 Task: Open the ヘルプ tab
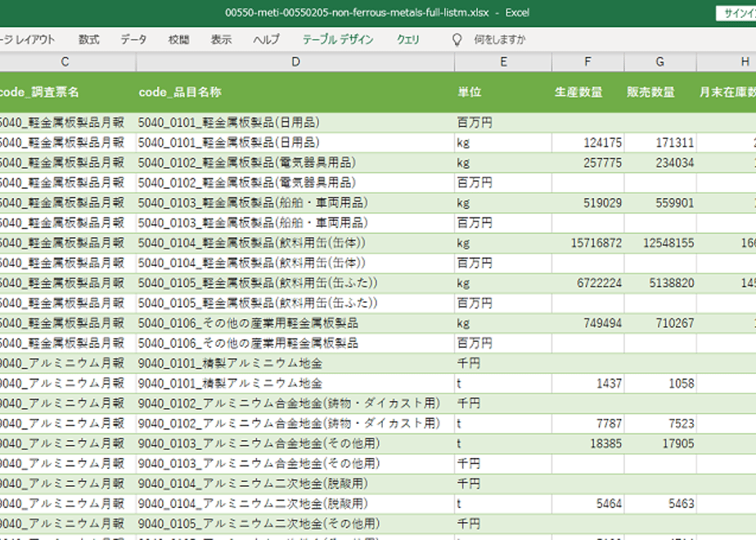tap(266, 39)
